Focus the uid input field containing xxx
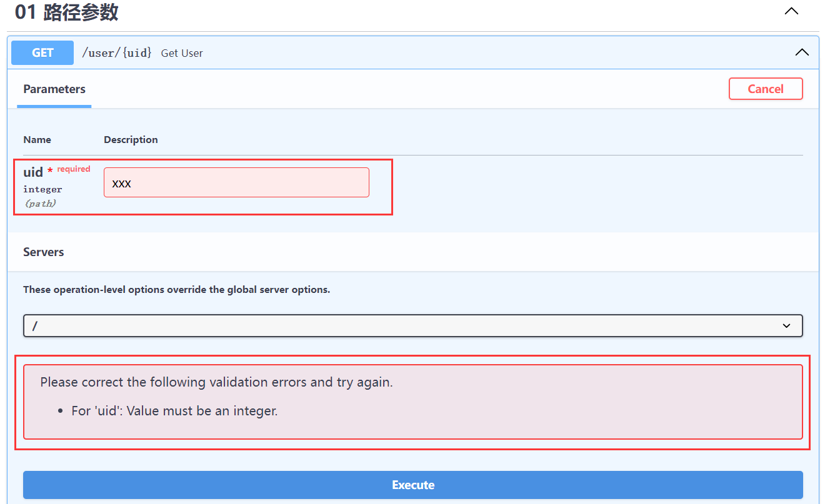This screenshot has width=825, height=504. coord(236,182)
